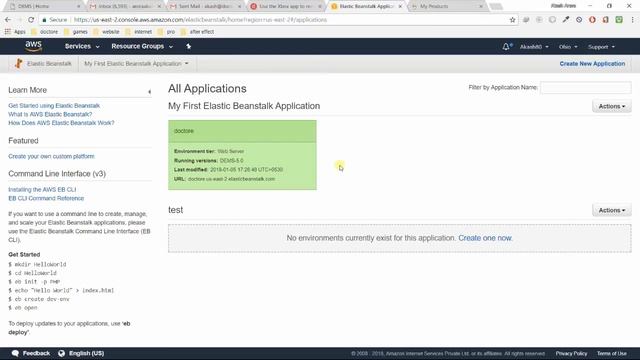Collapse the Learn More side panel arrow
The height and width of the screenshot is (360, 640).
coord(149,92)
